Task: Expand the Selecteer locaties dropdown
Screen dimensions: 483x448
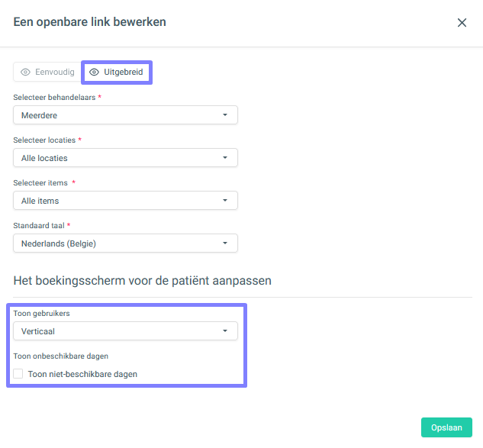Action: [125, 158]
